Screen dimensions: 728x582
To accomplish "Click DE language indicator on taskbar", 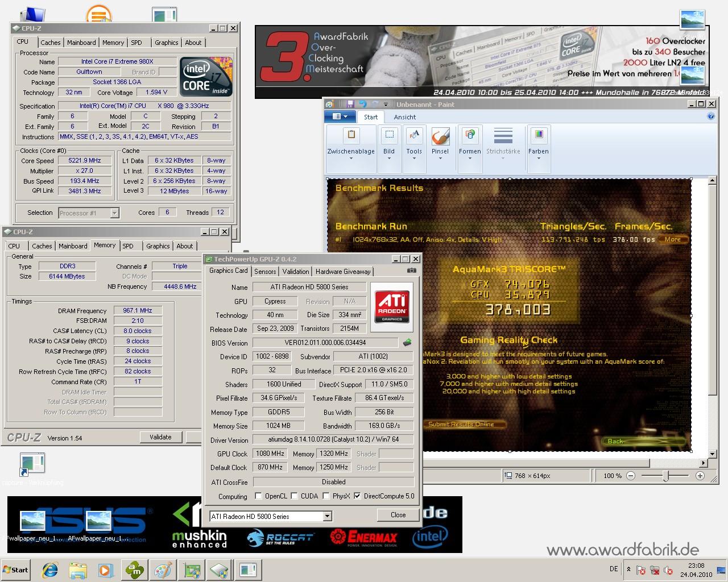I will pos(614,569).
